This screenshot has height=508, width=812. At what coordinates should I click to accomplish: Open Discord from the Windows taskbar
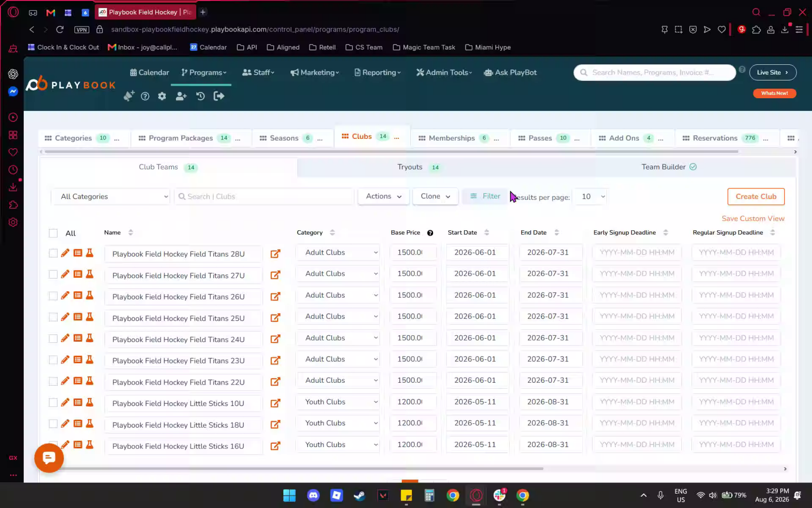313,495
